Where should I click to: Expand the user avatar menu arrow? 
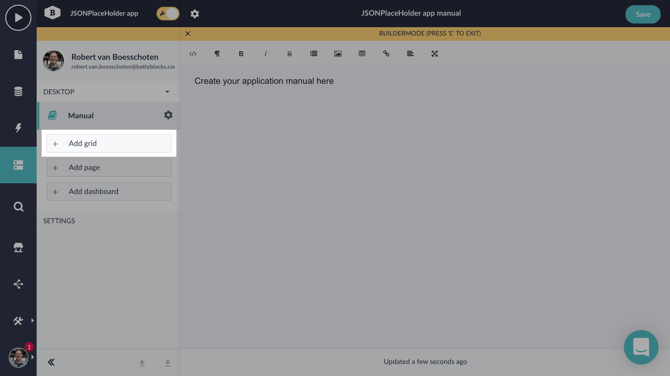coord(32,357)
